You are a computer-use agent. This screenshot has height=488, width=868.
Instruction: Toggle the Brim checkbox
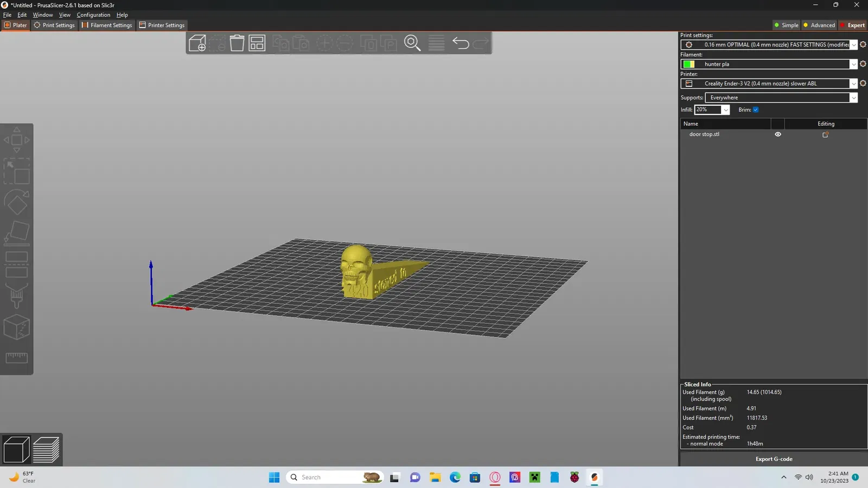[756, 110]
